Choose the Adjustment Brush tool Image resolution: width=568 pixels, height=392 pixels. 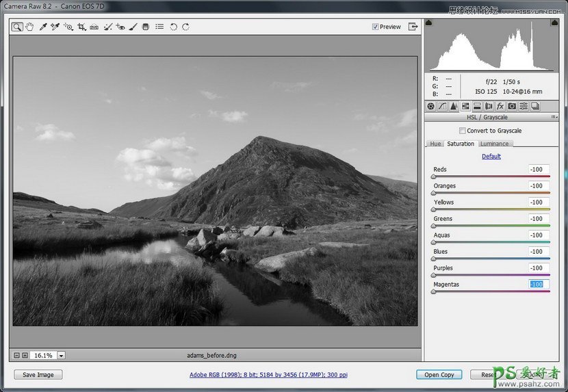coord(133,27)
